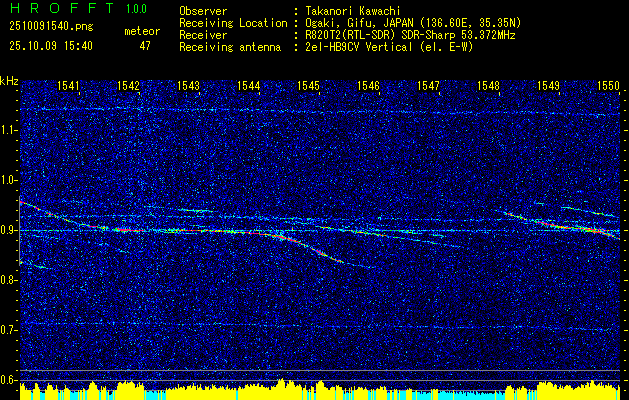Select the 0.7 kHz axis label
The width and height of the screenshot is (629, 400).
pos(9,330)
